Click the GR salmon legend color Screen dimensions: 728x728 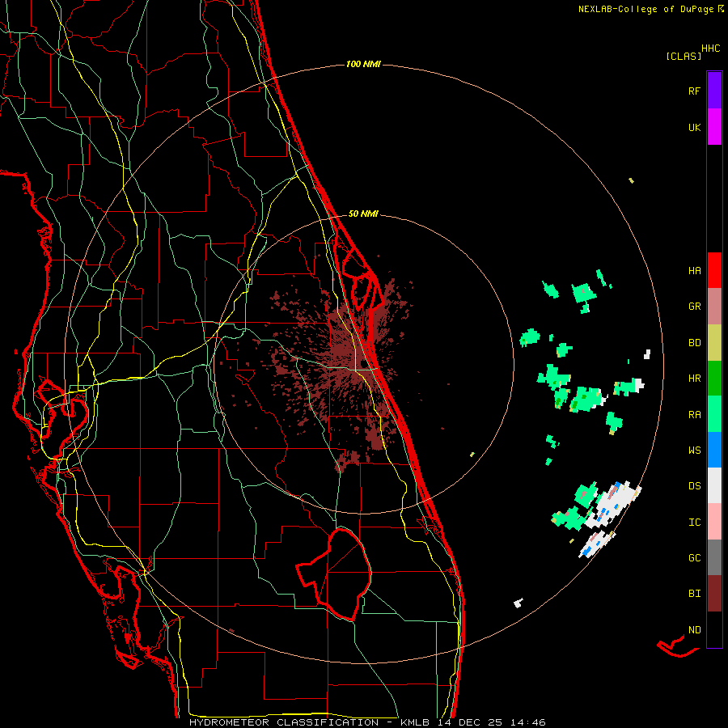[714, 307]
